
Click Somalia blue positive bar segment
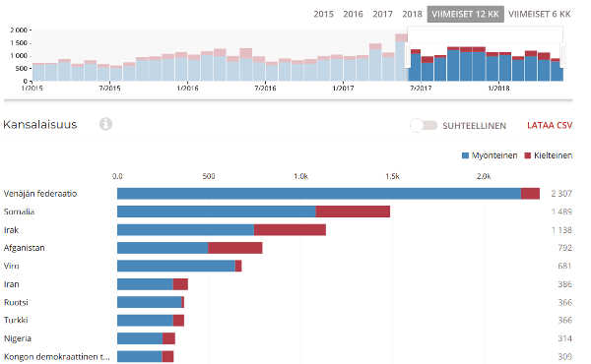(x=217, y=212)
